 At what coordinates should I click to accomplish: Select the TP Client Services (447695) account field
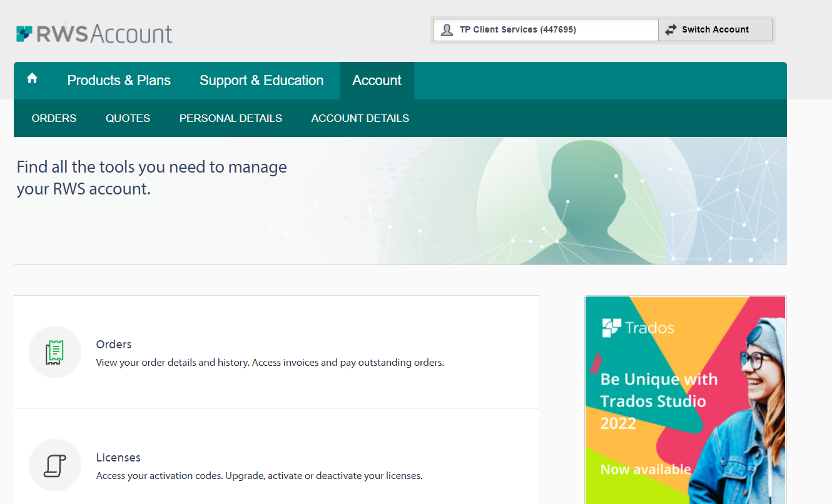click(x=545, y=30)
